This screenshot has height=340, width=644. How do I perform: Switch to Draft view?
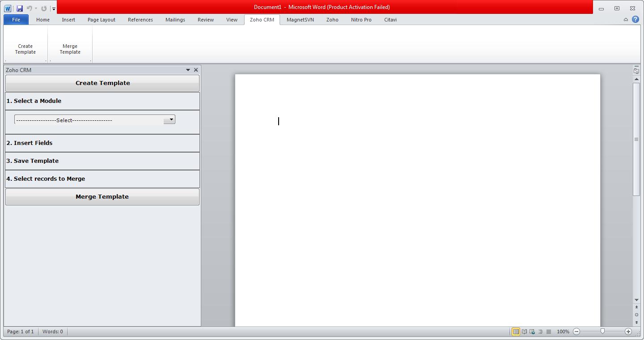coord(548,331)
